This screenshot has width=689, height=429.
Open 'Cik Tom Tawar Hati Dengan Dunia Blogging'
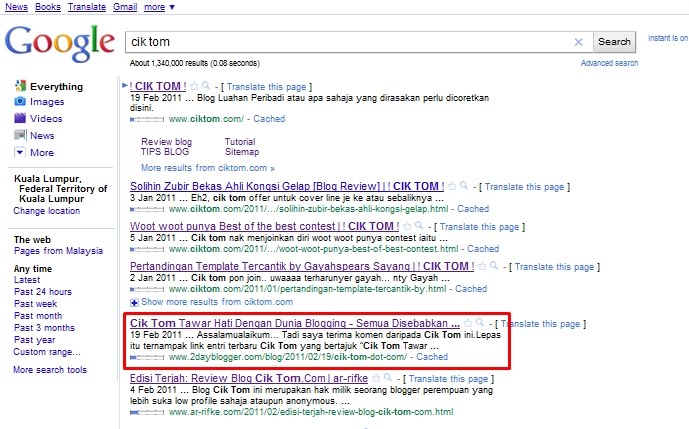295,323
